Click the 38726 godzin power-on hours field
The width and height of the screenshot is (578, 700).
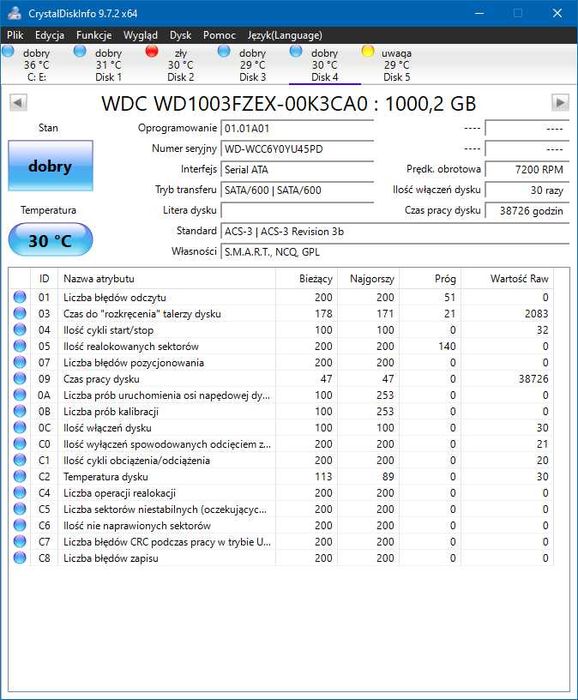coord(527,211)
